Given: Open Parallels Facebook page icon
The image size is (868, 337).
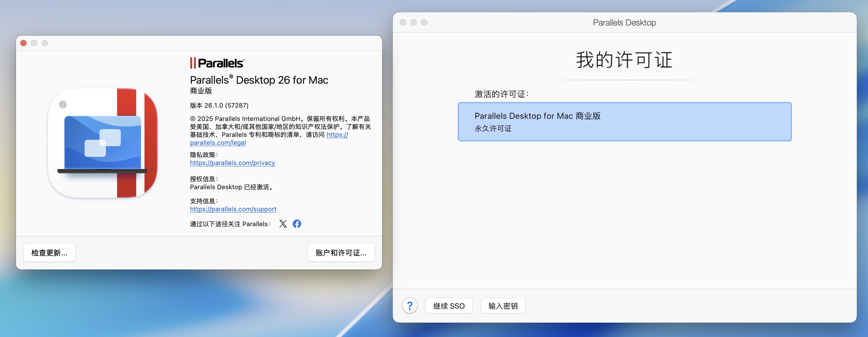Looking at the screenshot, I should pos(297,224).
